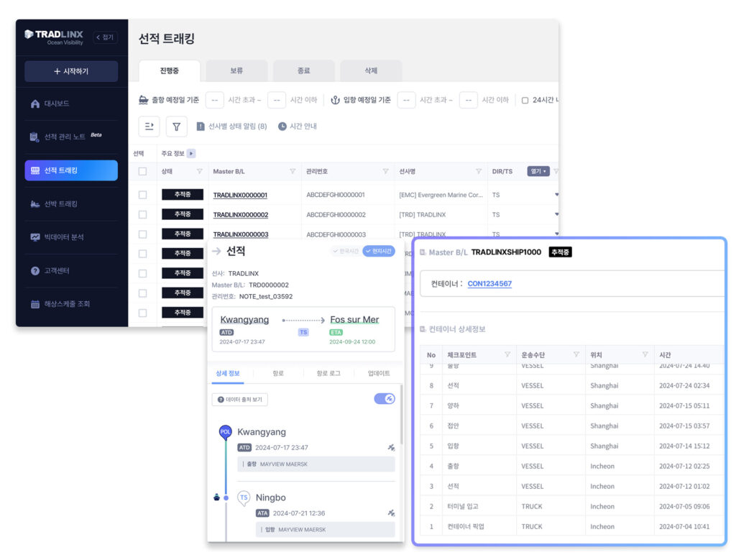Click the funnel filter button

(x=177, y=127)
